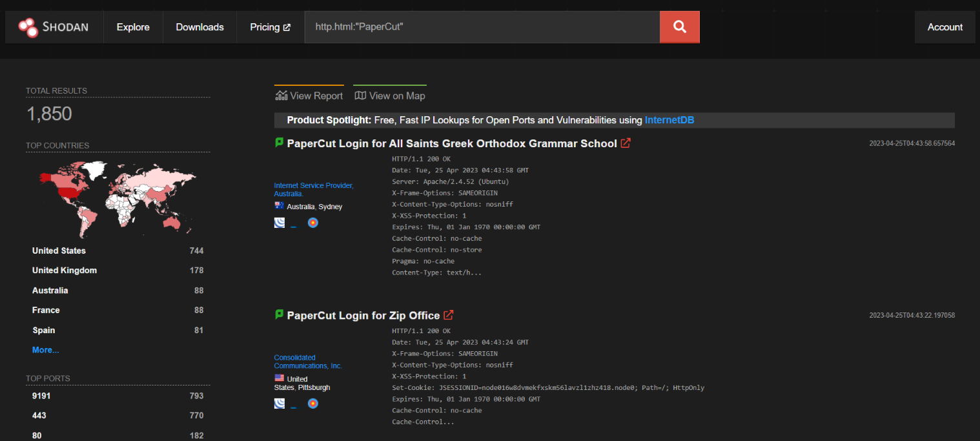Image resolution: width=980 pixels, height=441 pixels.
Task: Filter results by port 9191
Action: click(117, 396)
